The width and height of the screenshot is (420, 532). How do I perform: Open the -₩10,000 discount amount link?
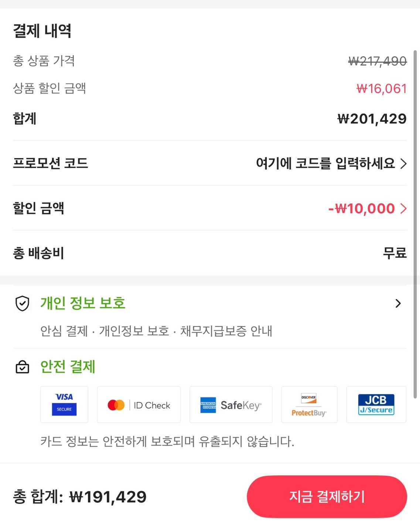point(362,209)
